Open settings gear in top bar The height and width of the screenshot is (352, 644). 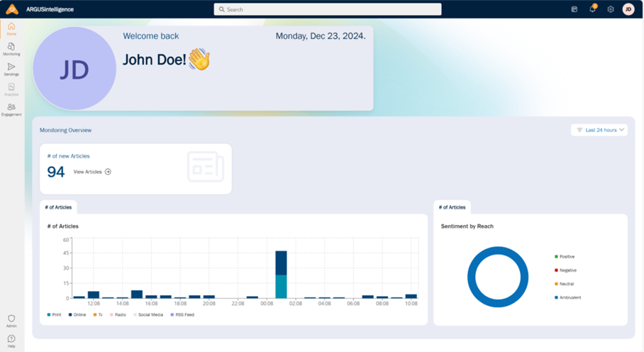(610, 9)
